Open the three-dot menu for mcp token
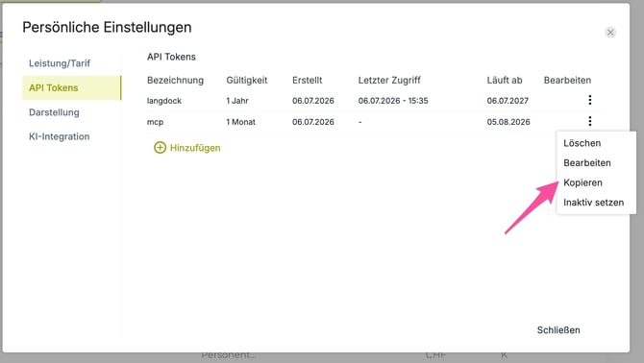The height and width of the screenshot is (363, 644). click(590, 121)
